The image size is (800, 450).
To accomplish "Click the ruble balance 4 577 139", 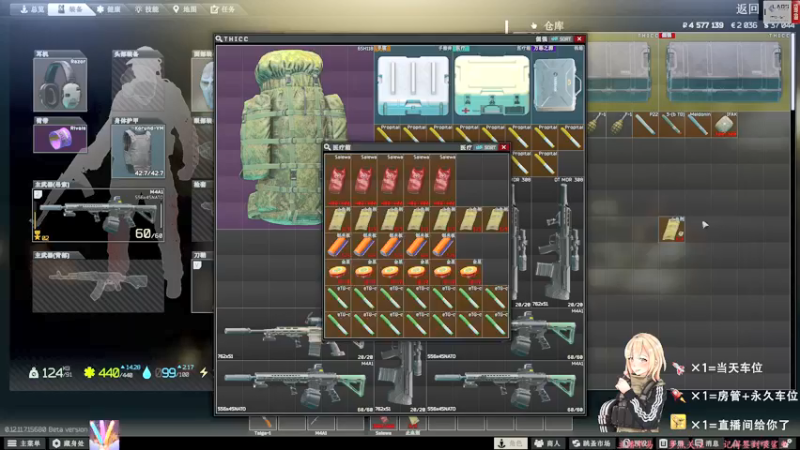I will click(703, 25).
